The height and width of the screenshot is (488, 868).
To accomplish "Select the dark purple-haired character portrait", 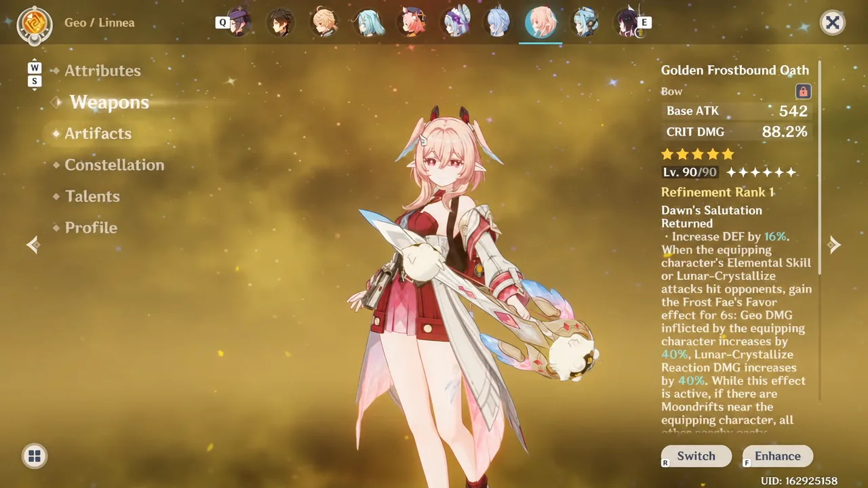I will click(627, 22).
